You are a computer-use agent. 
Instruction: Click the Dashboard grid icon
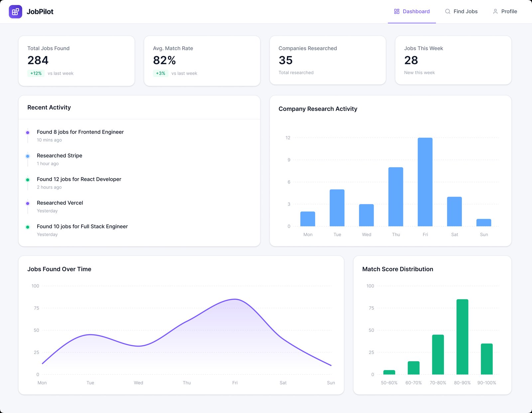[397, 11]
